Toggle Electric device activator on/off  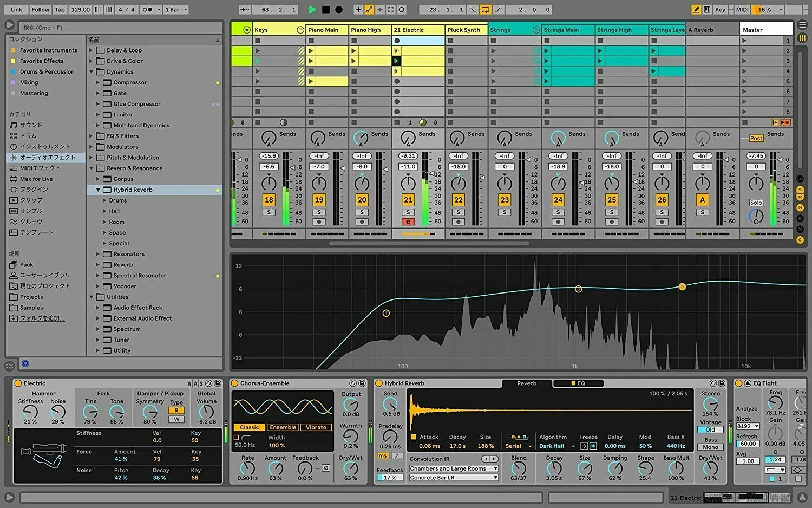(17, 383)
